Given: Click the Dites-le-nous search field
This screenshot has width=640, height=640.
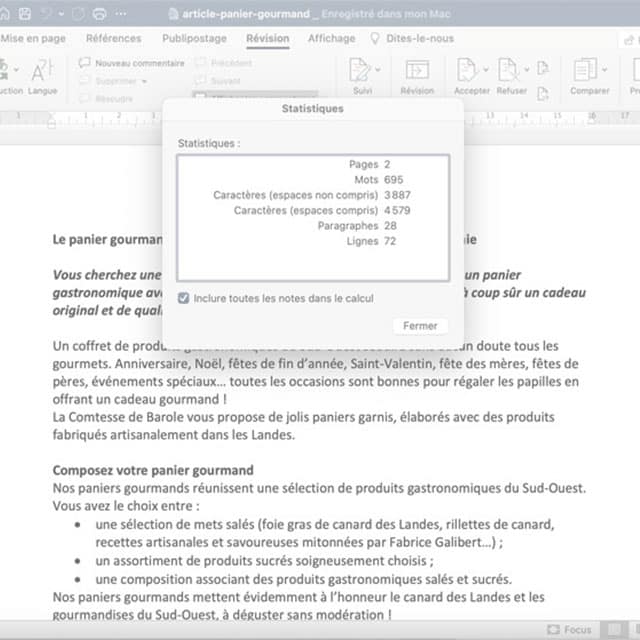Looking at the screenshot, I should point(420,38).
